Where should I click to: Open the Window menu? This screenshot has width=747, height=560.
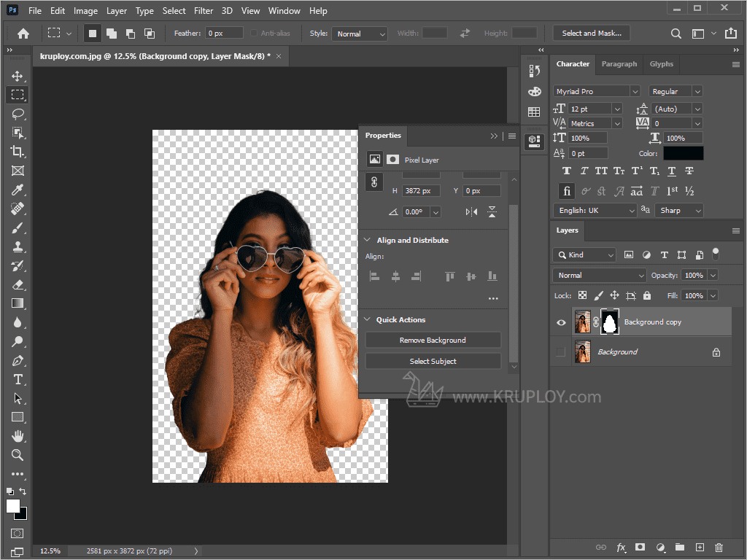pos(284,10)
